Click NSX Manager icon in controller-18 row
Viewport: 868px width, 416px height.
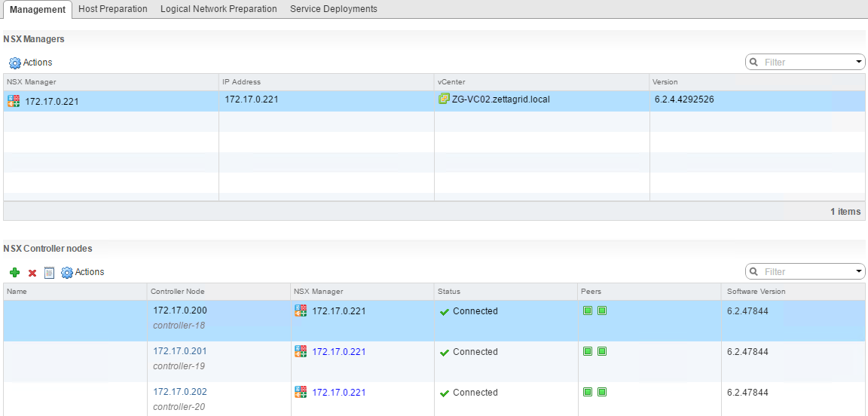[x=301, y=310]
